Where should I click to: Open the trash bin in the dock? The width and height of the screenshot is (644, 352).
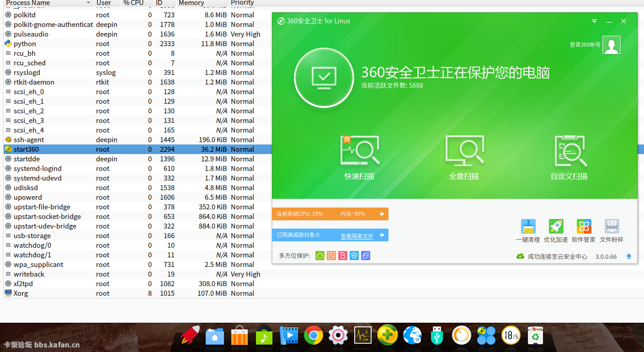536,336
